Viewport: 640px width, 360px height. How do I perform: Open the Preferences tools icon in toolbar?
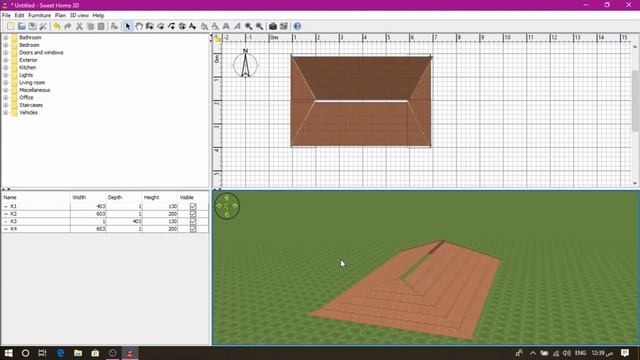(x=43, y=26)
